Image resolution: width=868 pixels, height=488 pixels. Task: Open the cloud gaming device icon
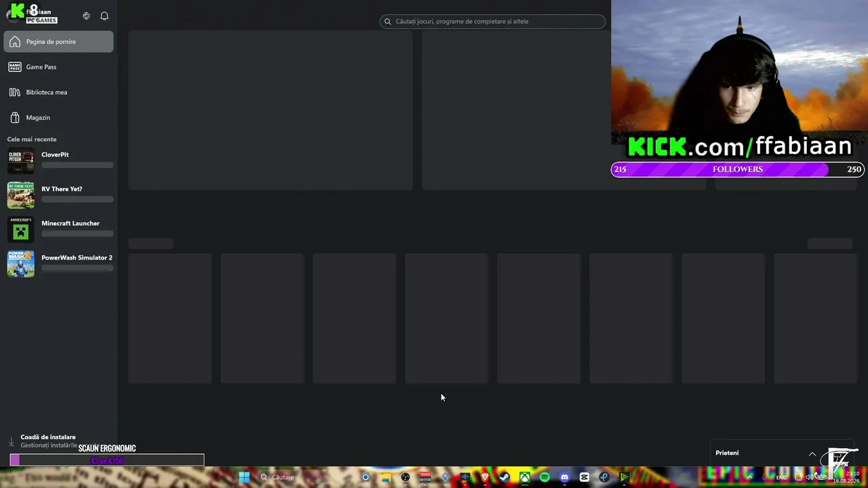86,16
